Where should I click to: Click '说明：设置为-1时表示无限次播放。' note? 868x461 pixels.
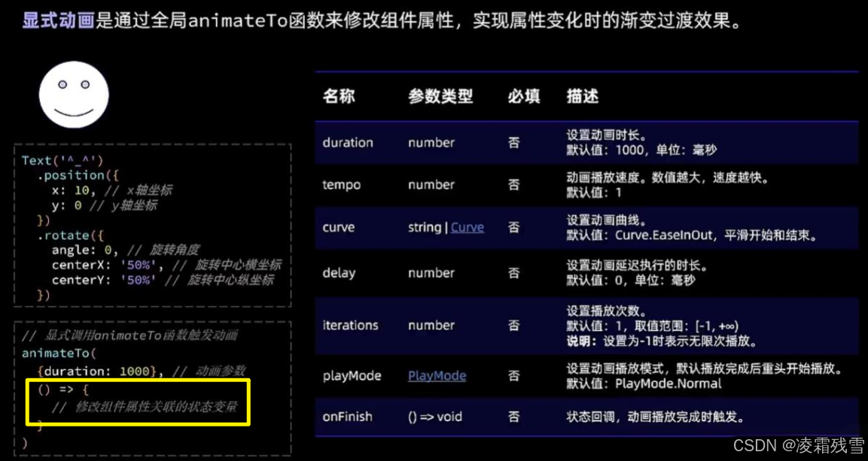[x=662, y=340]
